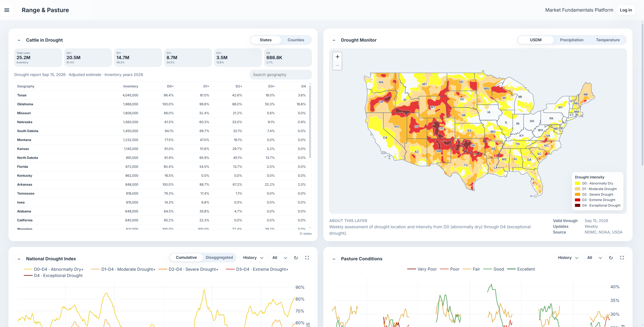Switch map to Temperature tab
Viewport: 644px width, 327px height.
pyautogui.click(x=608, y=40)
